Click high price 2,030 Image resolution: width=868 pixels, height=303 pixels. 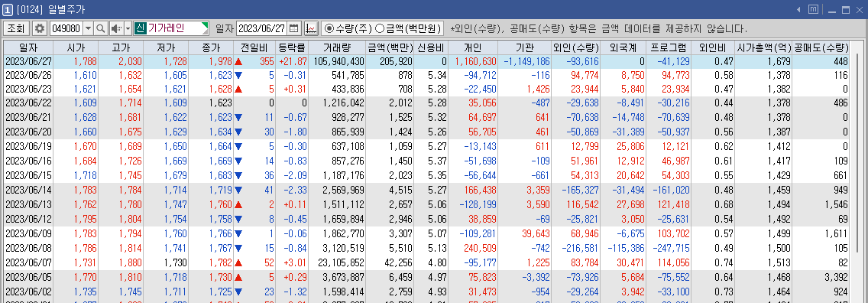click(x=130, y=61)
